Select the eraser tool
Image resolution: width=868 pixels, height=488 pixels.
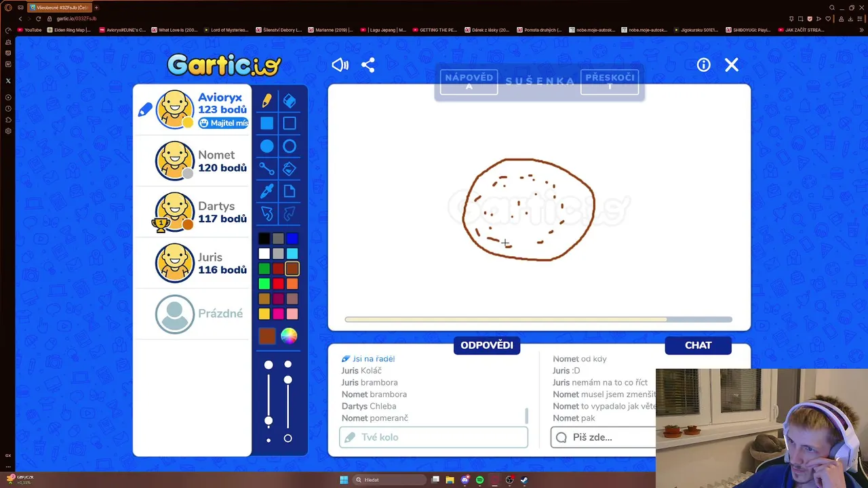[x=290, y=100]
